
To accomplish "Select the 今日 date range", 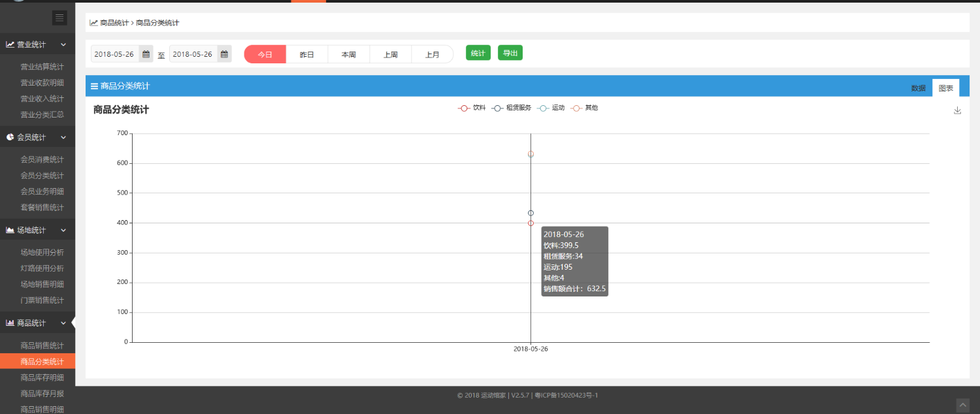I will click(x=265, y=54).
